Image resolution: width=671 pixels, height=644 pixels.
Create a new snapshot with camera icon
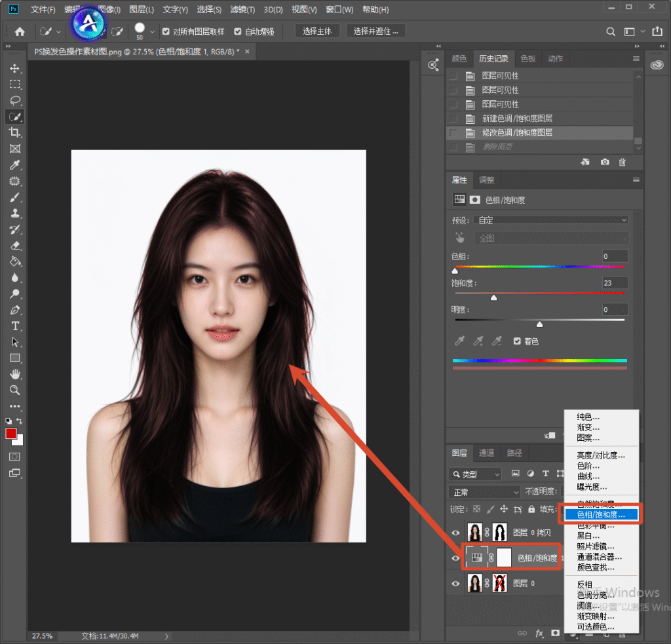coord(605,162)
